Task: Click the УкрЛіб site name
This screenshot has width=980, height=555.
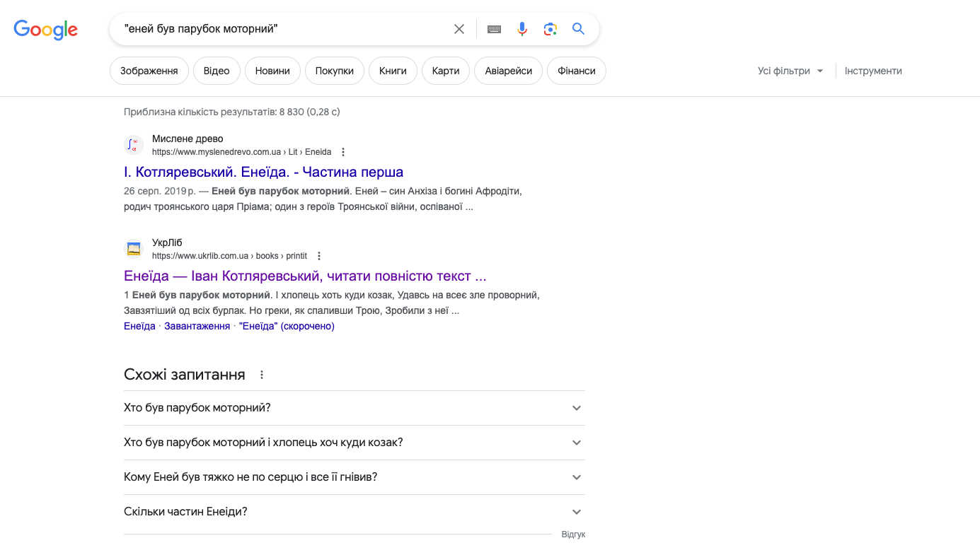Action: point(167,243)
